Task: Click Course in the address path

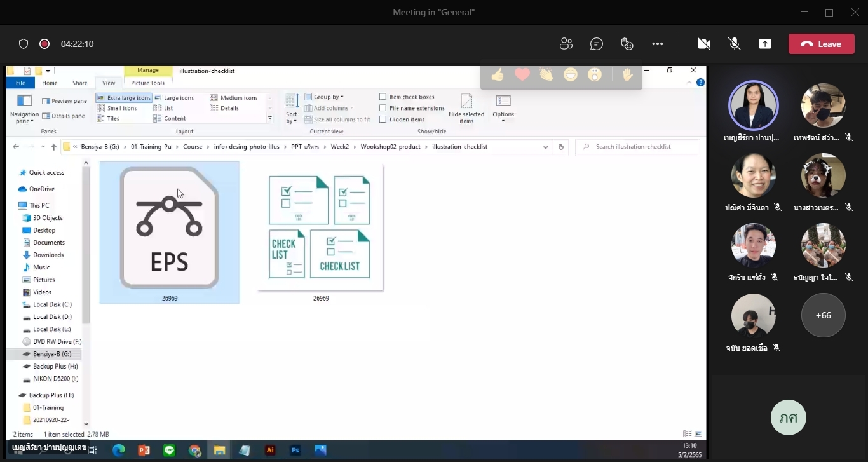Action: [x=193, y=147]
